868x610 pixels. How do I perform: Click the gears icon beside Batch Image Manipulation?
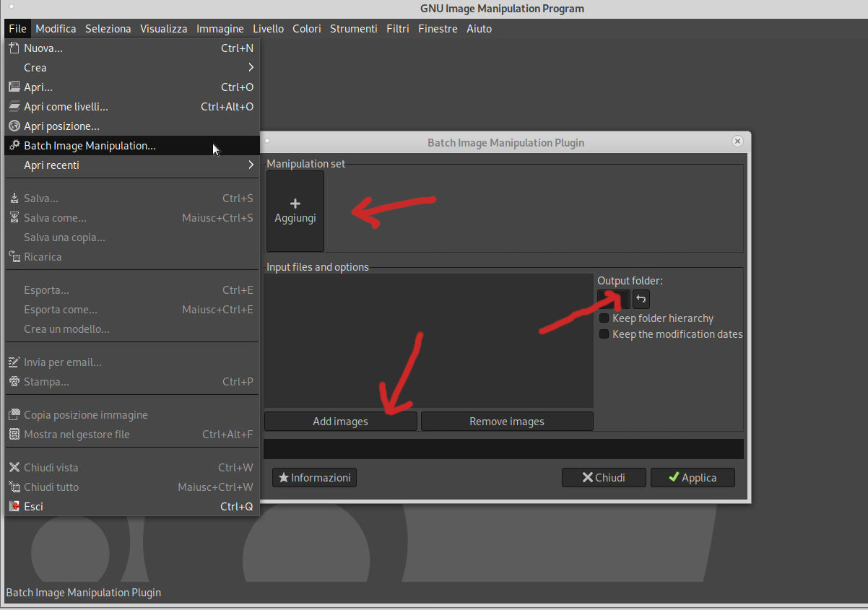coord(14,146)
